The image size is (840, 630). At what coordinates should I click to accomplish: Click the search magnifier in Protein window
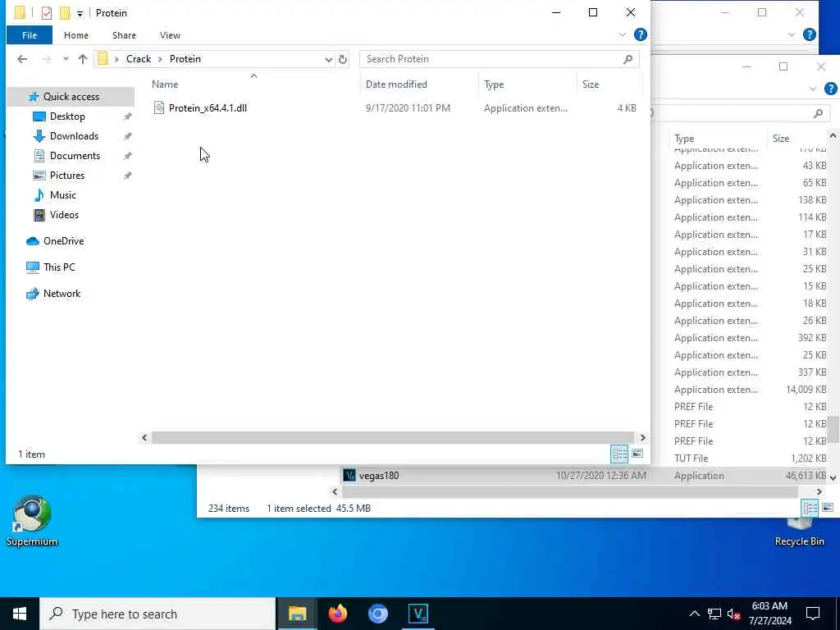point(628,59)
